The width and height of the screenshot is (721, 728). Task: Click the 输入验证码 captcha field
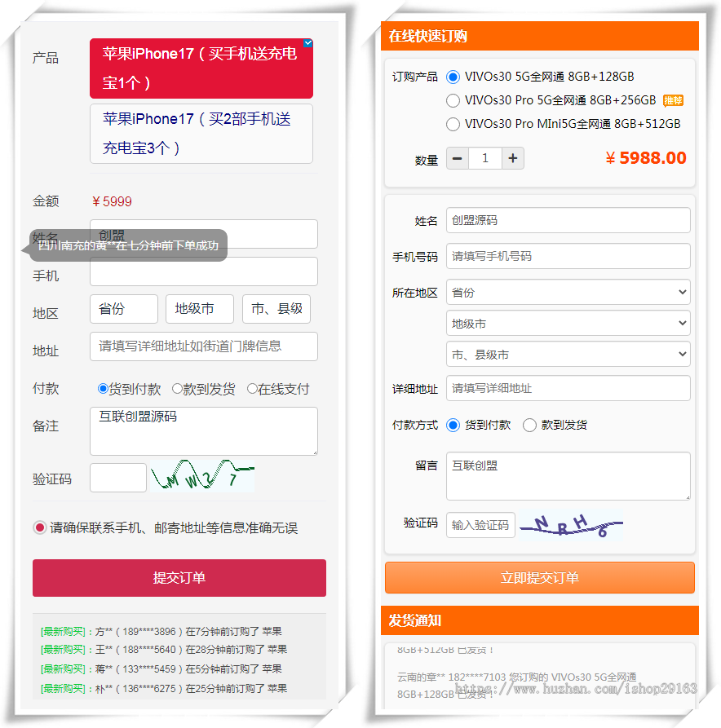[481, 525]
